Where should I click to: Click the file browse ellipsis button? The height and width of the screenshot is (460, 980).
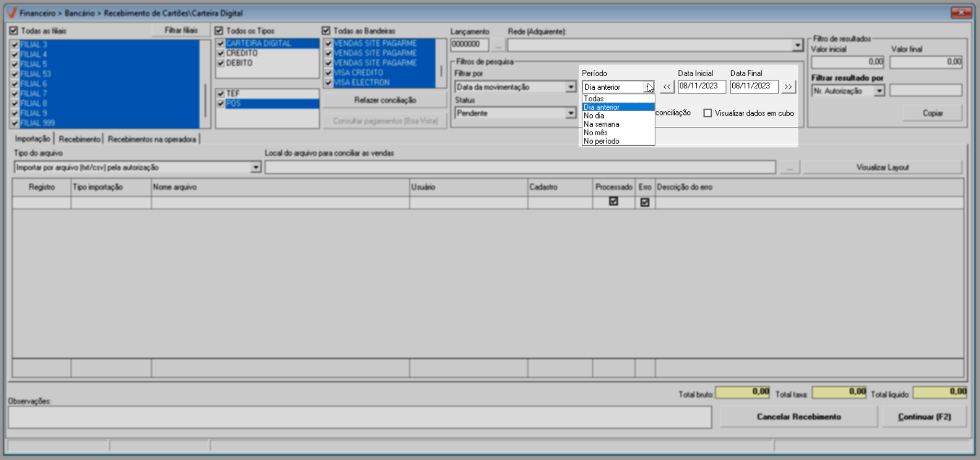pos(790,168)
